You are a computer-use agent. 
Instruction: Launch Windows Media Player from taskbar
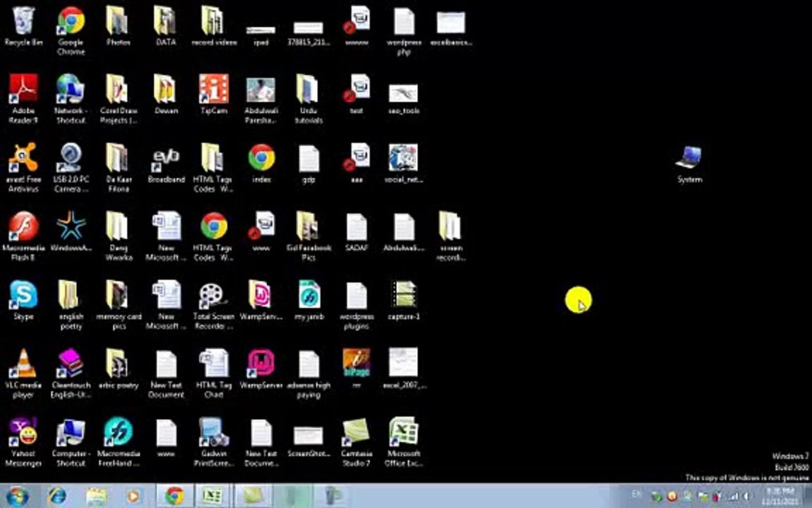(133, 496)
